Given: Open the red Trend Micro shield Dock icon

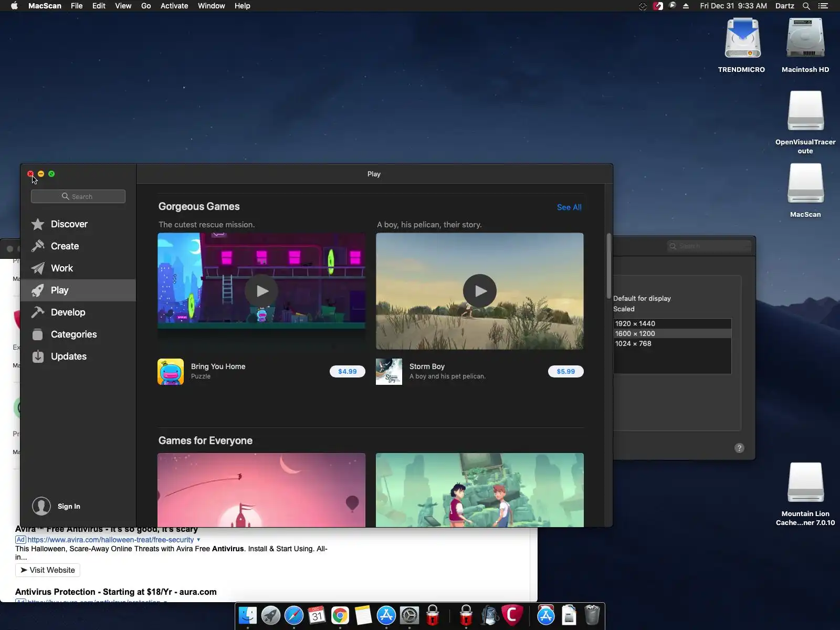Looking at the screenshot, I should pos(512,615).
